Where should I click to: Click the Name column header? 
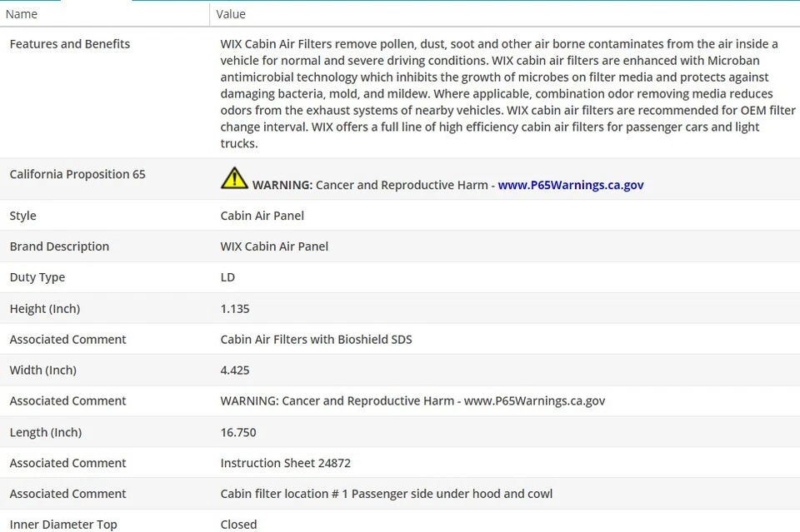(x=22, y=14)
